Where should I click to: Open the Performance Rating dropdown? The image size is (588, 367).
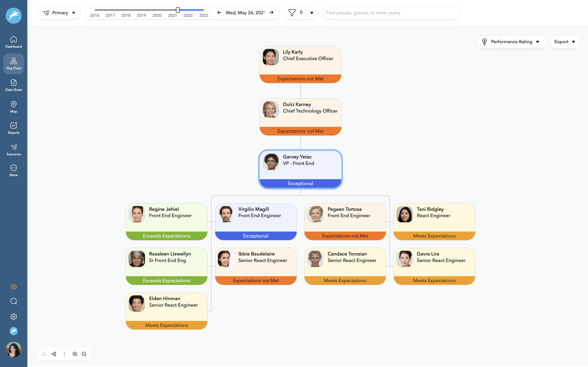point(512,42)
